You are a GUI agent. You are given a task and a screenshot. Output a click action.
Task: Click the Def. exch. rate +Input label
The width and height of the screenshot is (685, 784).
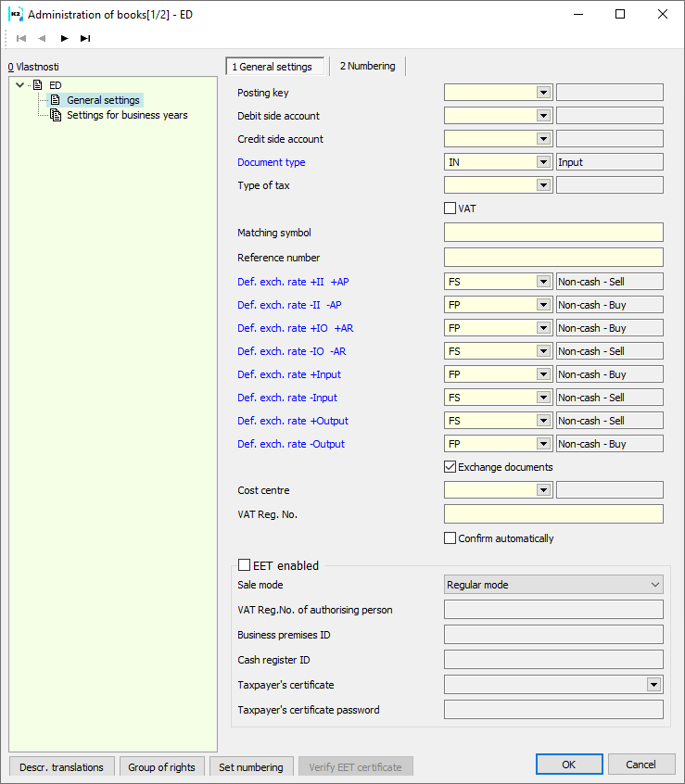(x=289, y=374)
